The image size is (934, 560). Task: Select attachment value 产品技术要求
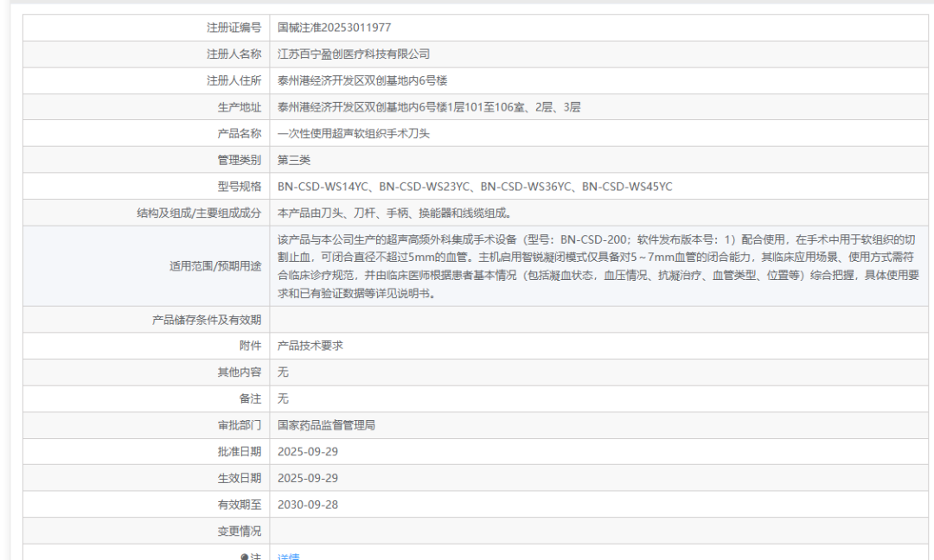click(x=310, y=346)
